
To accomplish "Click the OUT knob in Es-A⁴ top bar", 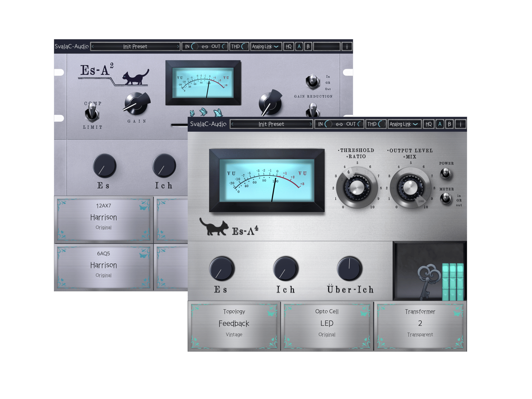I will click(x=360, y=124).
